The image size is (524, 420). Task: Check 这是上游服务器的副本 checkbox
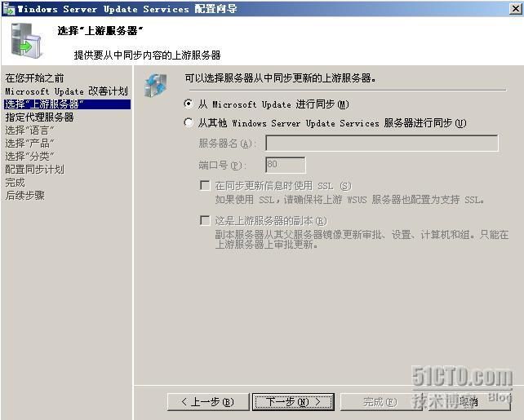coord(205,220)
